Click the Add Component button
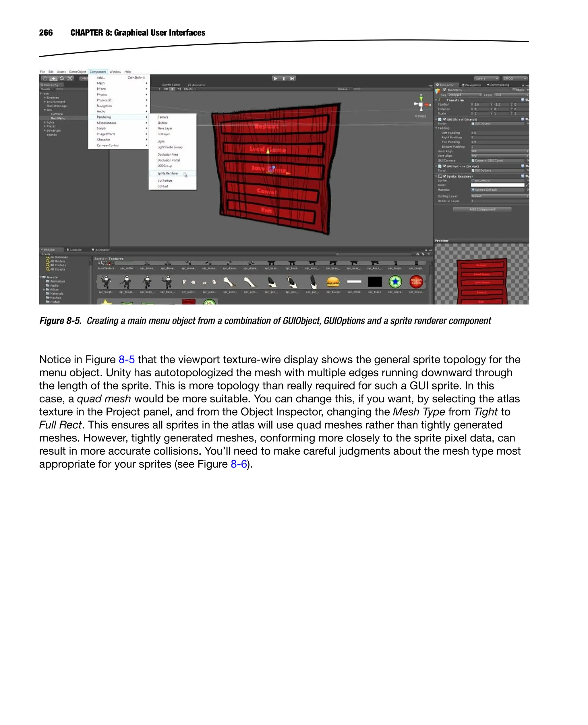The width and height of the screenshot is (588, 725). (x=482, y=209)
